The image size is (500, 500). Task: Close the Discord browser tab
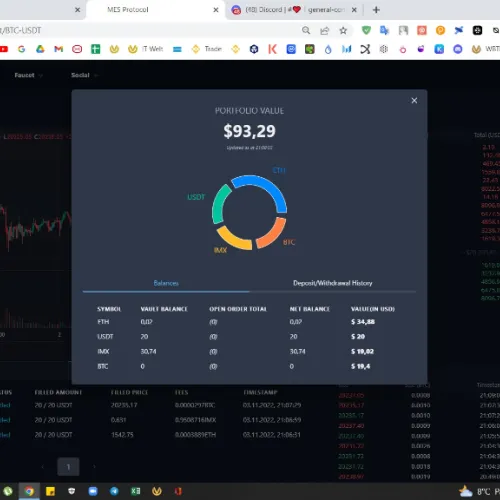pos(354,10)
